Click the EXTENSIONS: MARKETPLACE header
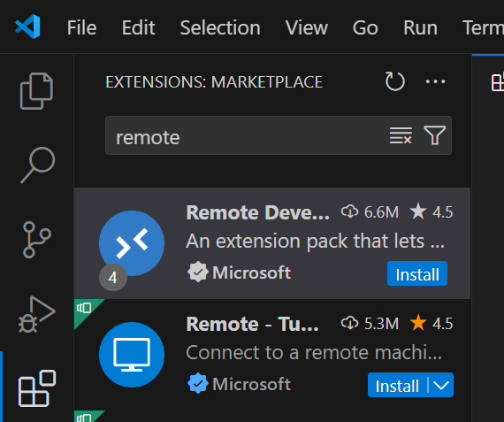The image size is (504, 422). pyautogui.click(x=214, y=82)
